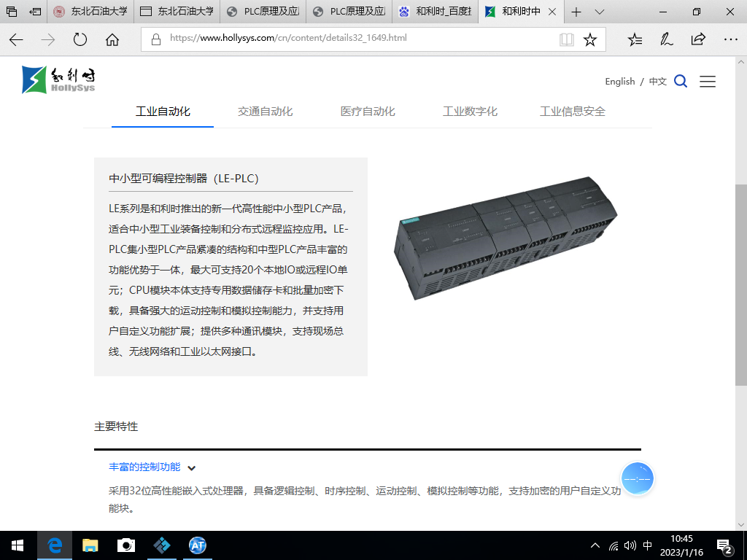Show hidden system tray icons arrow

[595, 545]
